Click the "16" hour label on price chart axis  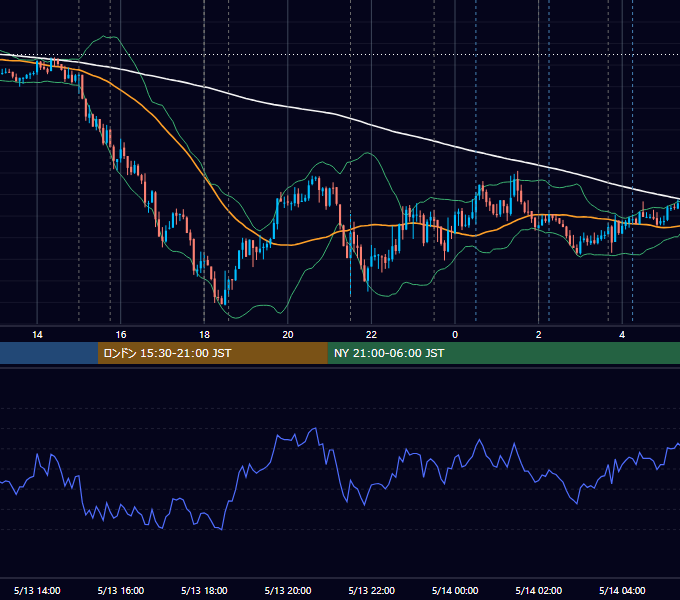tap(121, 335)
